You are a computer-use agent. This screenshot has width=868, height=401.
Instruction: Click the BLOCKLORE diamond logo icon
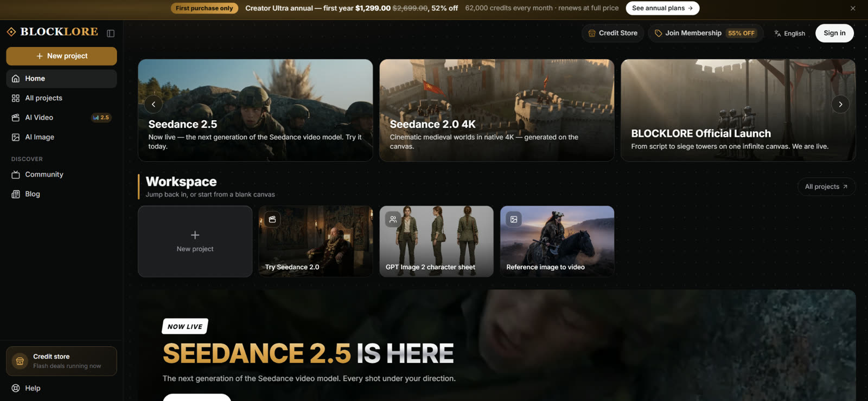pos(11,32)
